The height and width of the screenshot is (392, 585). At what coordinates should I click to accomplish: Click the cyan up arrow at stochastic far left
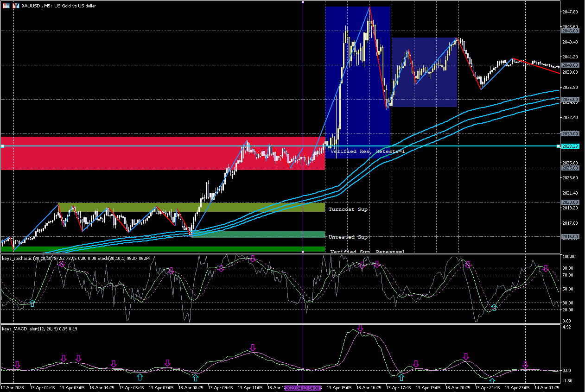coord(32,303)
